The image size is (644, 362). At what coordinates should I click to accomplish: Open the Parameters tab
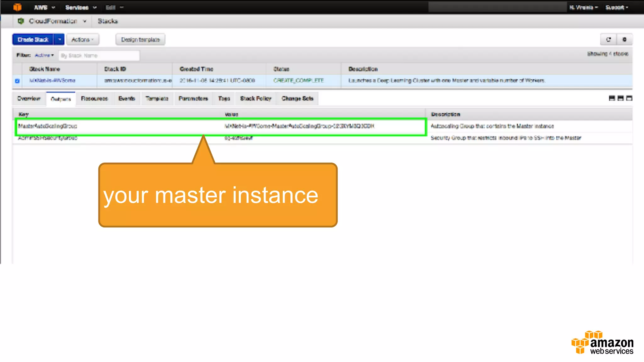[193, 99]
